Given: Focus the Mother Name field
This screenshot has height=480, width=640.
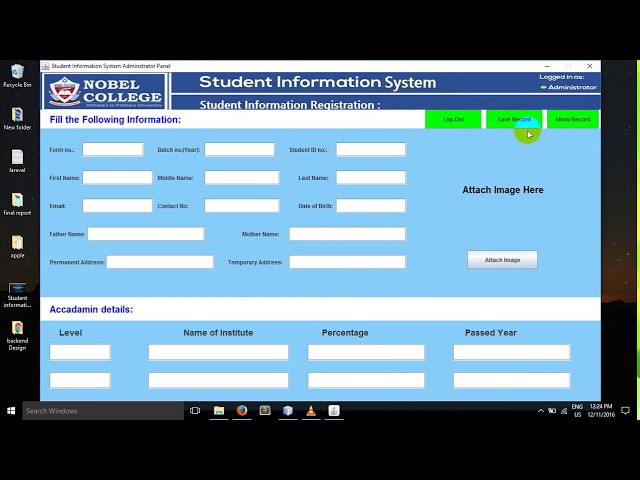Looking at the screenshot, I should (x=348, y=234).
